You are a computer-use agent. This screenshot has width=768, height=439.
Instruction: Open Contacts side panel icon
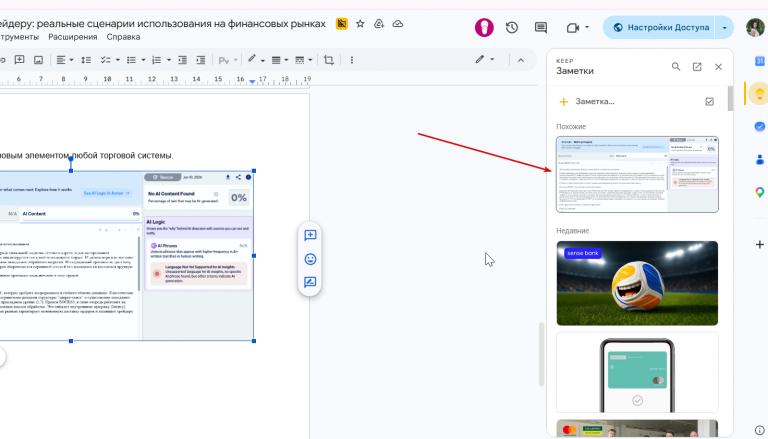click(x=759, y=159)
